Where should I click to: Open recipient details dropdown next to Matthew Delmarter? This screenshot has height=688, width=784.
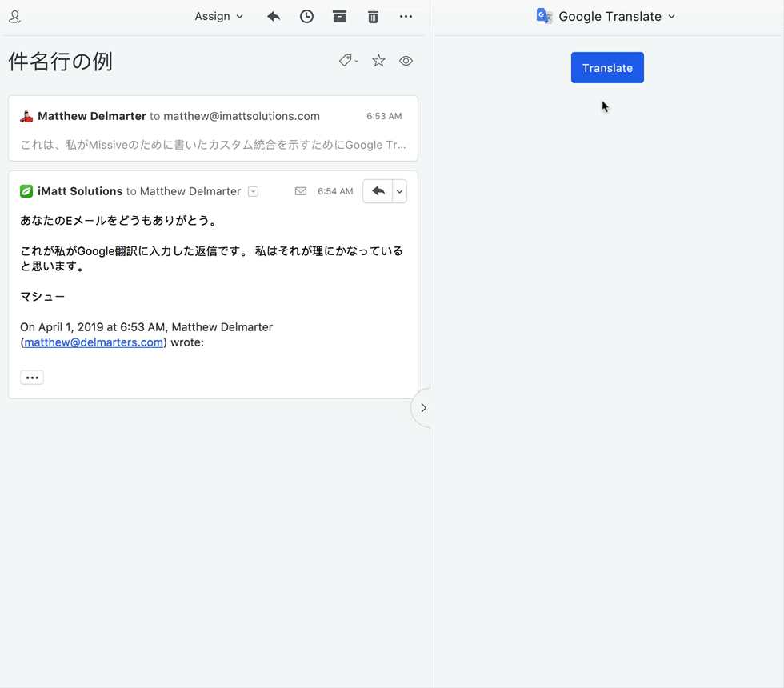(254, 191)
